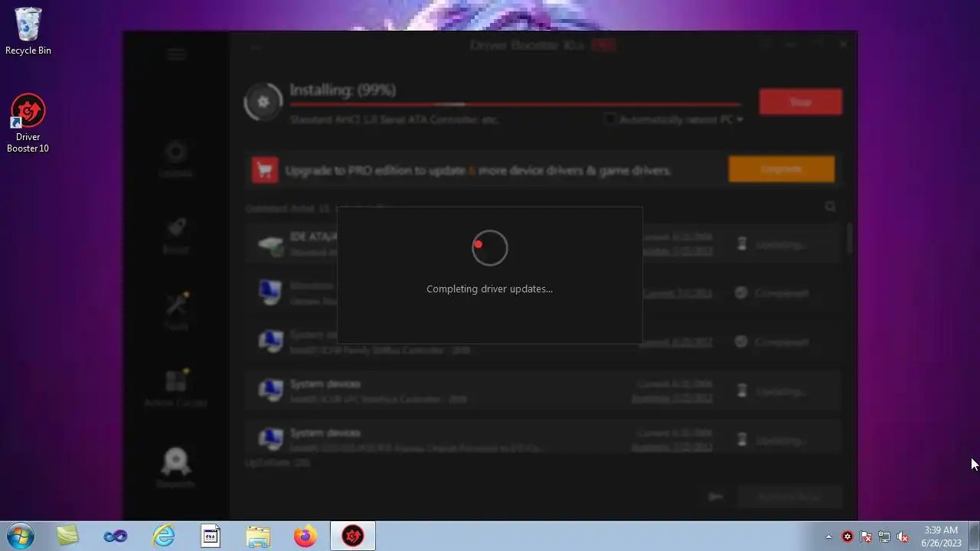
Task: Show hidden system tray icons
Action: pyautogui.click(x=828, y=536)
